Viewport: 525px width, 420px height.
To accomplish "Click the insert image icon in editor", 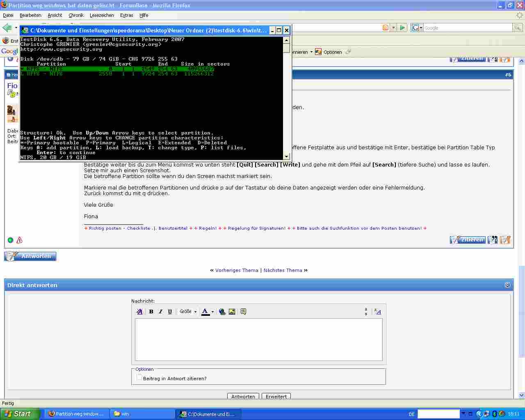I will [232, 312].
